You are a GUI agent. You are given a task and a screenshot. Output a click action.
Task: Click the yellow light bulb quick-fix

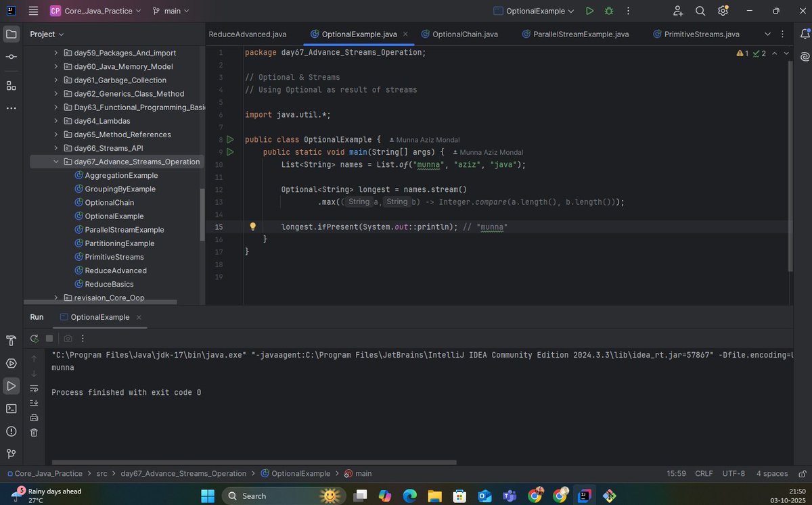[252, 226]
